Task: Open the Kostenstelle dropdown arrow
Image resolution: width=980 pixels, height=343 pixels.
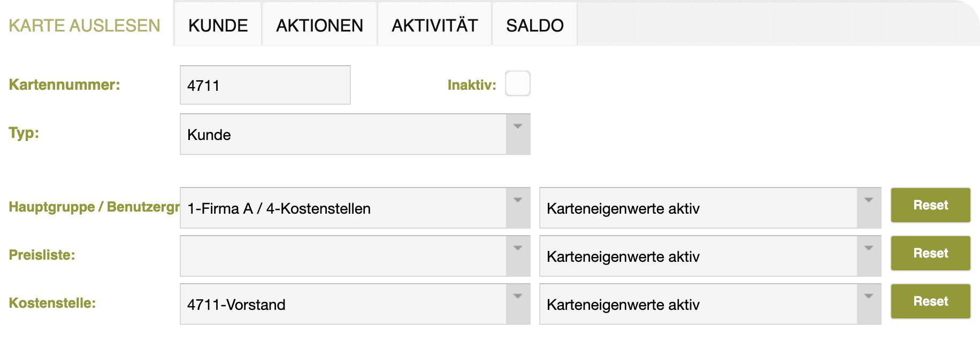Action: point(518,304)
